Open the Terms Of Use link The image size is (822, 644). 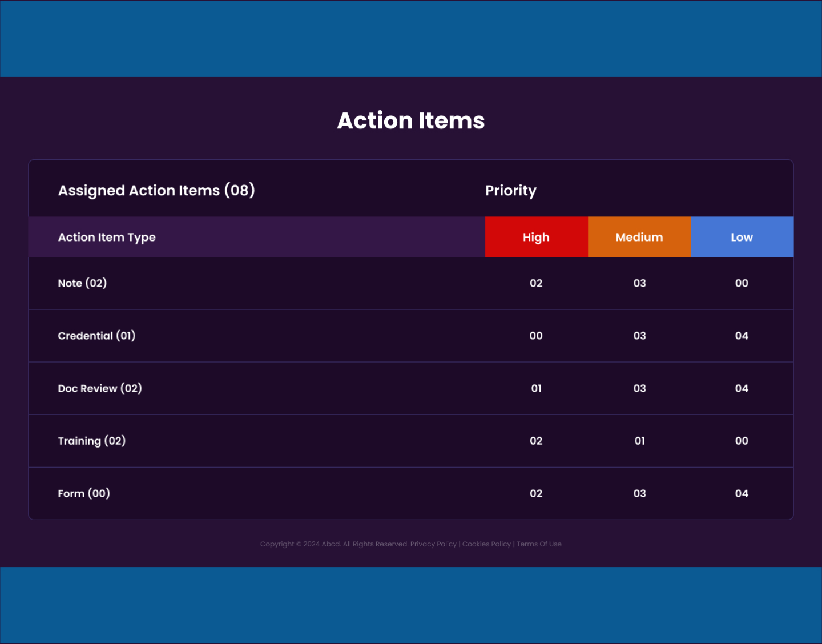pyautogui.click(x=539, y=544)
